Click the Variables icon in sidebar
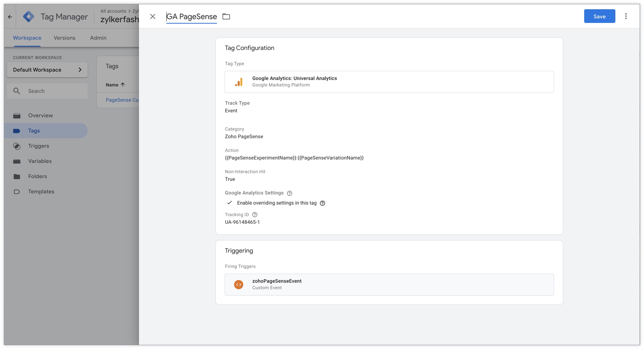 coord(17,161)
